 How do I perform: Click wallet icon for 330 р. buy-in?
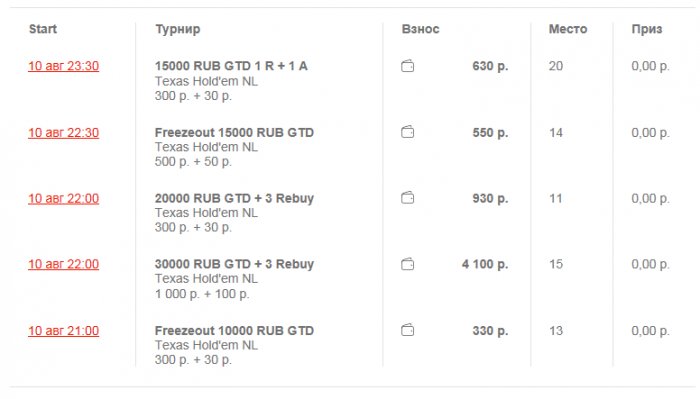pyautogui.click(x=407, y=330)
